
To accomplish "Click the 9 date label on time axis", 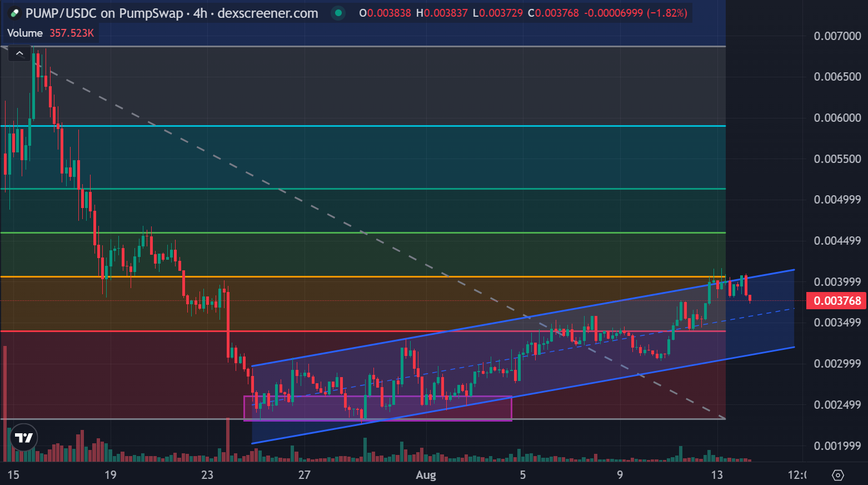I will point(620,475).
